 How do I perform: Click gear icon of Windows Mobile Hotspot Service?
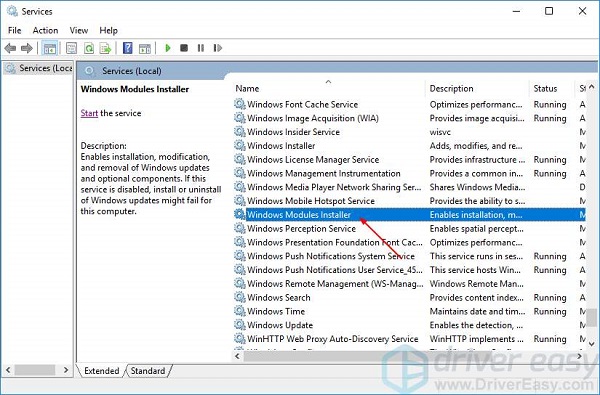coord(240,201)
